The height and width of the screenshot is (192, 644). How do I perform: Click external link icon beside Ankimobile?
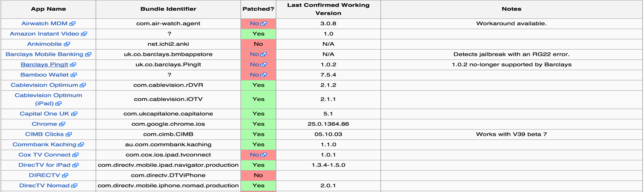[x=67, y=44]
